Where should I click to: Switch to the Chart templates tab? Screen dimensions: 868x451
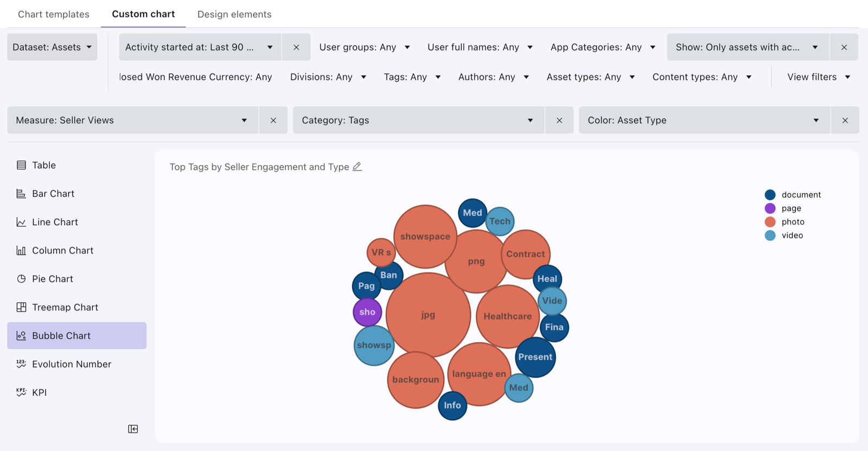click(x=54, y=14)
